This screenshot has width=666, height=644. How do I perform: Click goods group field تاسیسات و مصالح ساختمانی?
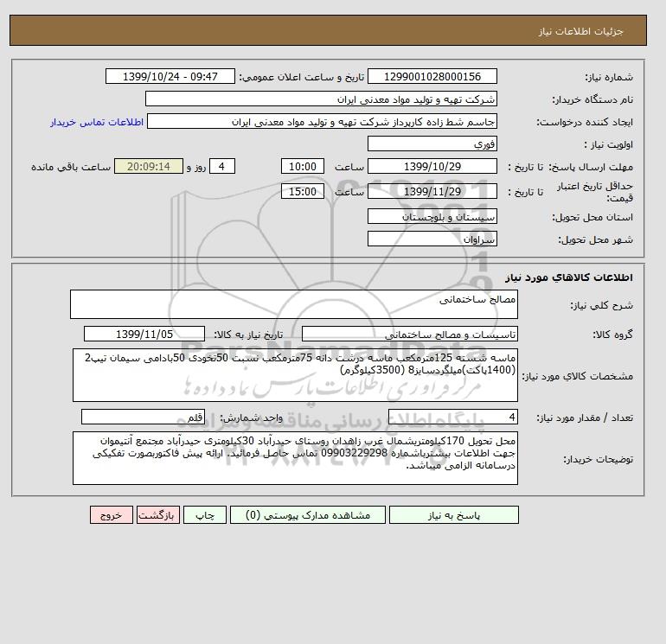click(409, 334)
